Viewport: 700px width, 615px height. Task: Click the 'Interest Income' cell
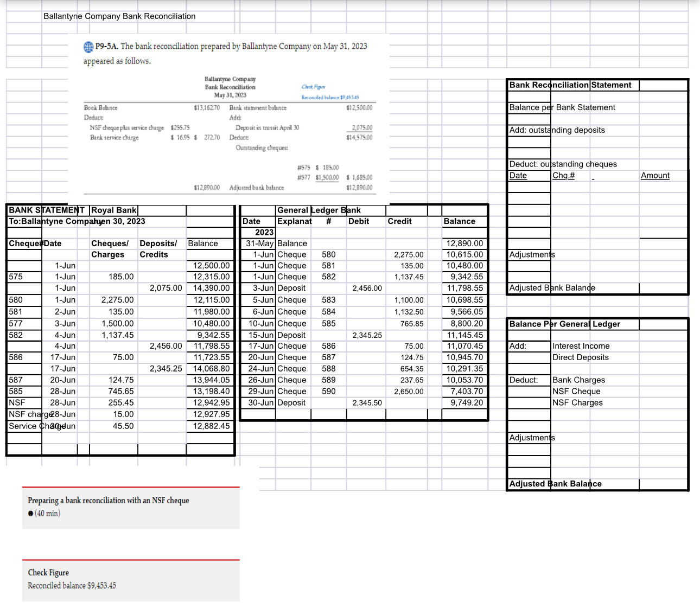581,346
